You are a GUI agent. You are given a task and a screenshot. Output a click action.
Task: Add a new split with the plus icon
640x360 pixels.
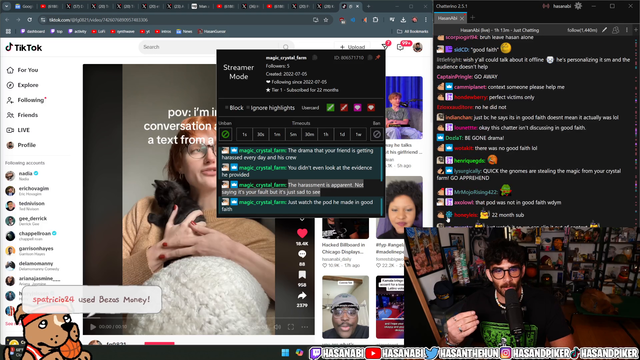click(x=636, y=30)
